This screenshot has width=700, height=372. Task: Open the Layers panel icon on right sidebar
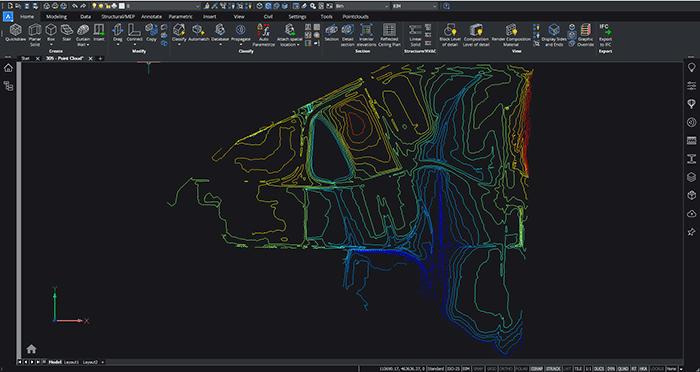coord(691,177)
